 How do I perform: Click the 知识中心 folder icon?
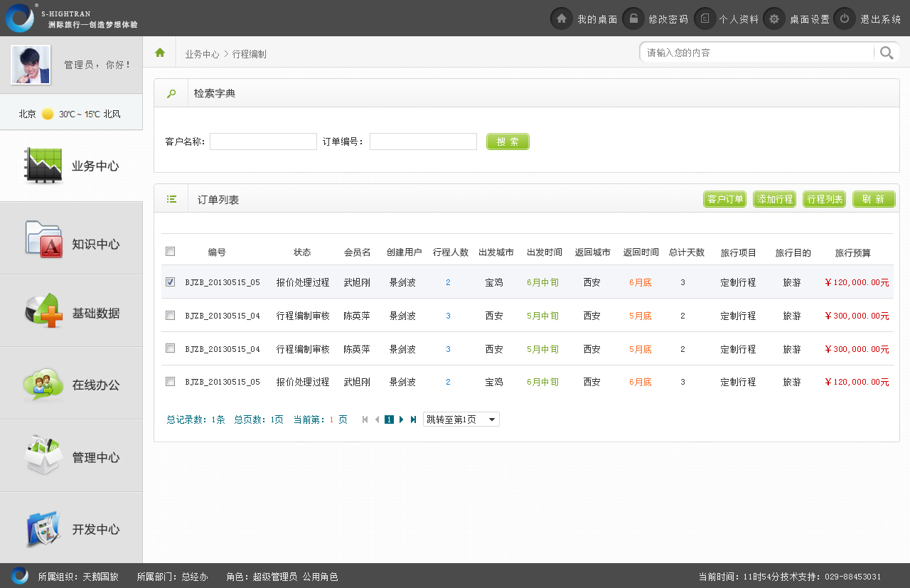44,239
